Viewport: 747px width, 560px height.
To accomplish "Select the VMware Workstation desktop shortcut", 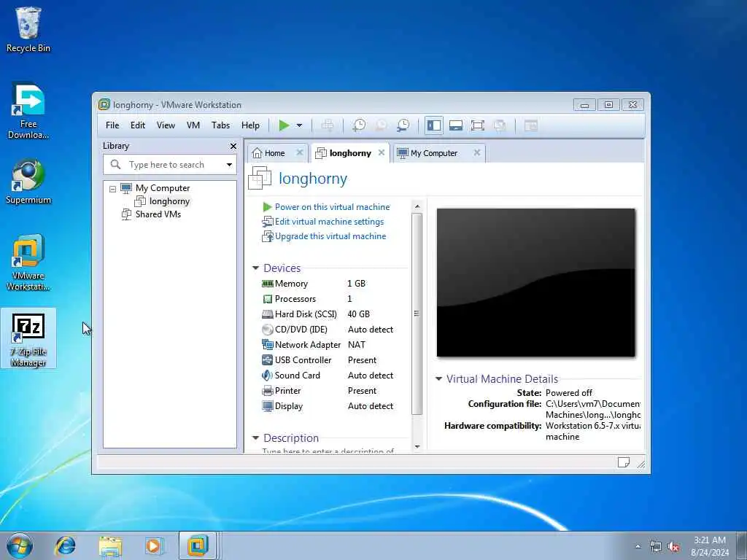I will coord(28,262).
